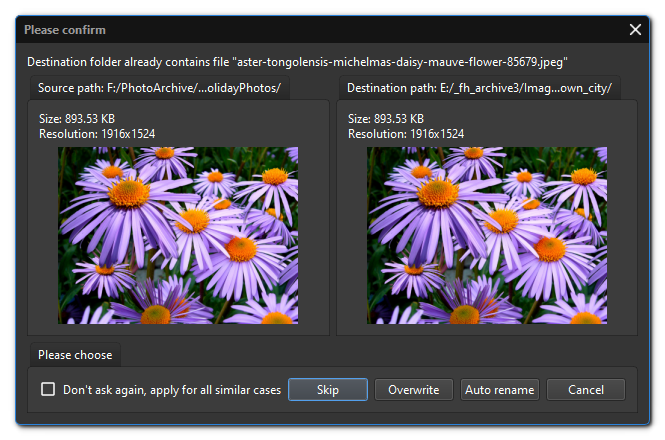The width and height of the screenshot is (665, 440).
Task: Choose Overwrite for the existing file
Action: tap(414, 390)
